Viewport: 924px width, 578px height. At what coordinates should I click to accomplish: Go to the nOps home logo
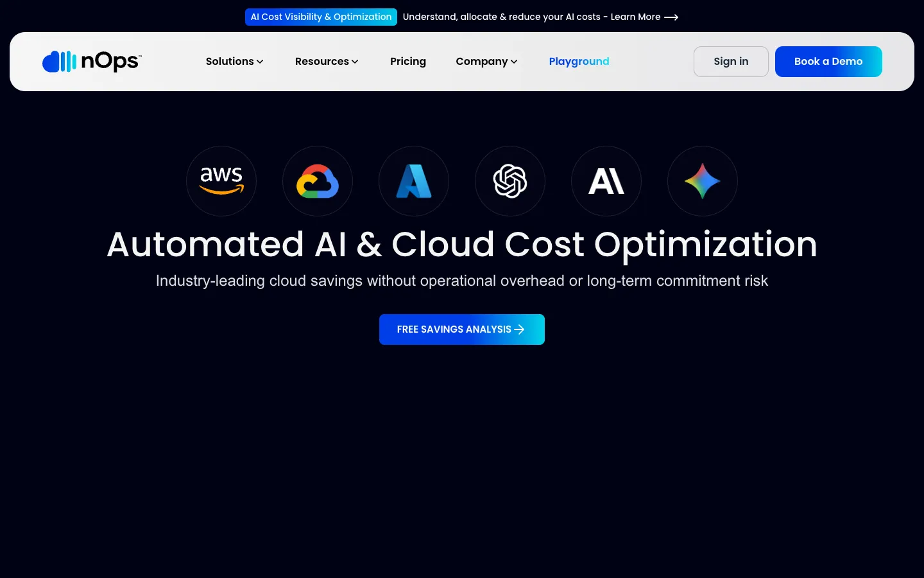click(x=92, y=61)
